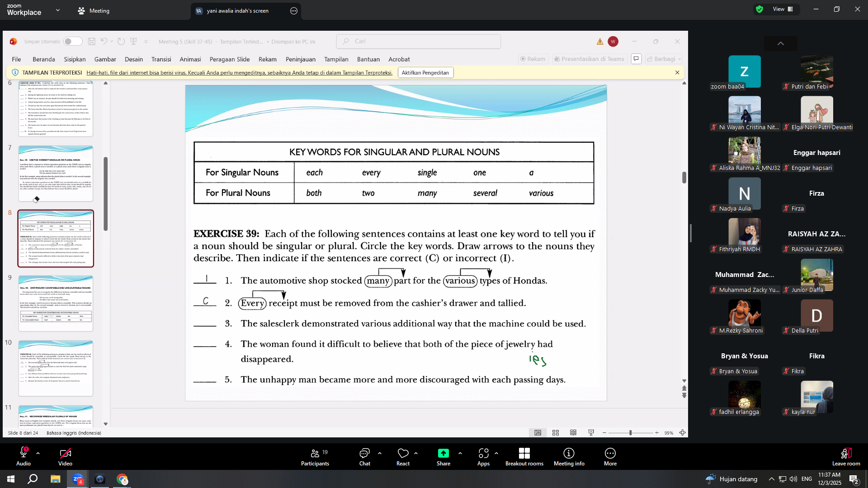Image resolution: width=868 pixels, height=488 pixels.
Task: Click start presentation from beginning icon
Action: 134,42
